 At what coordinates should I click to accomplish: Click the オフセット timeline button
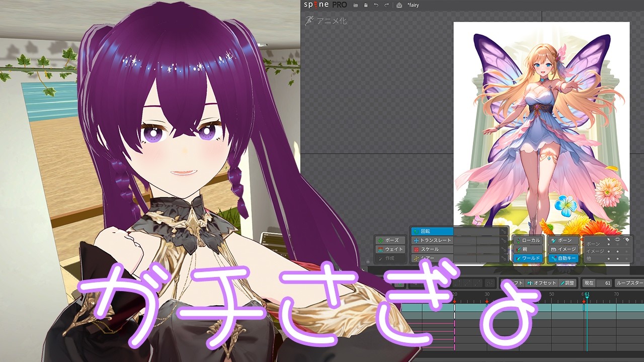(x=541, y=283)
